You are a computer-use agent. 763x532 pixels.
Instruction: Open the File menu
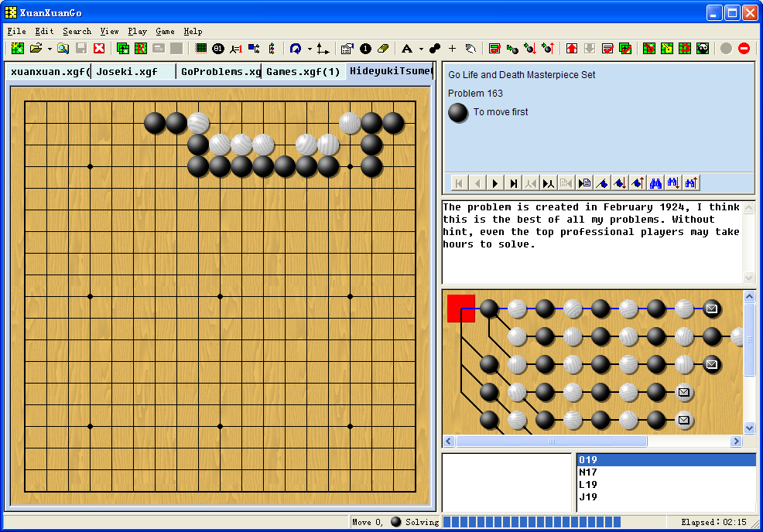click(x=16, y=31)
